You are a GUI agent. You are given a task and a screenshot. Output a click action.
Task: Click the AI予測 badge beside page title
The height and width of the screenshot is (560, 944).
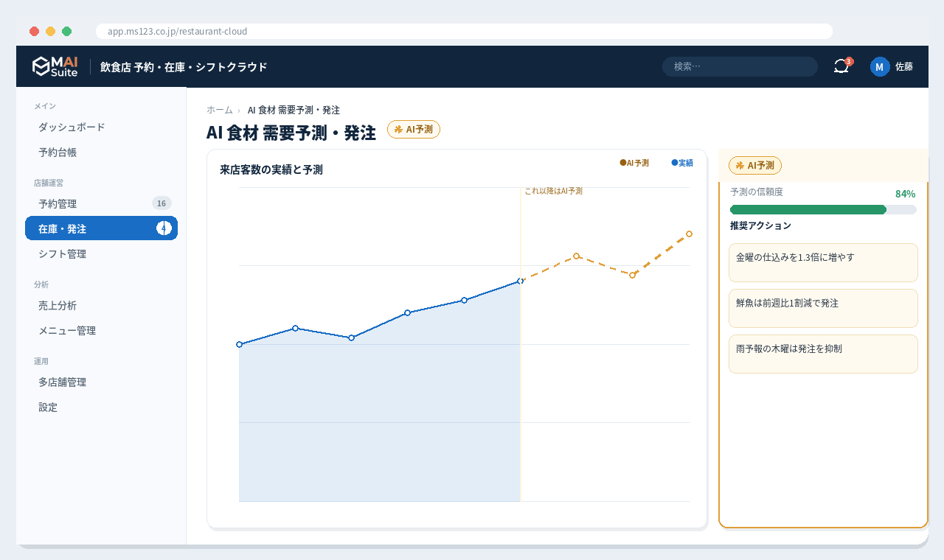[x=414, y=129]
